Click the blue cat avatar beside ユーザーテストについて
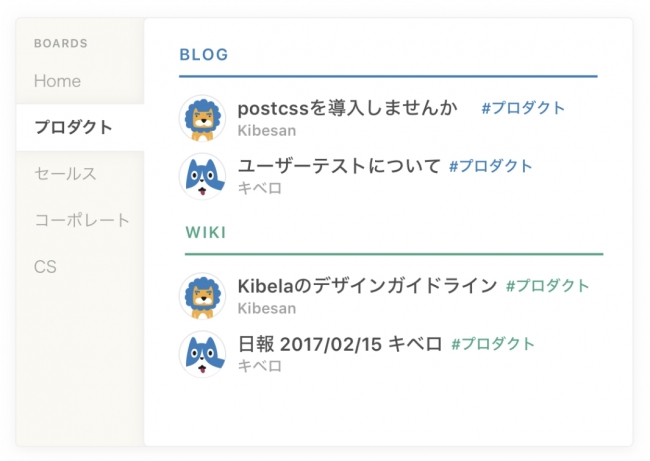The image size is (650, 461). pos(202,176)
